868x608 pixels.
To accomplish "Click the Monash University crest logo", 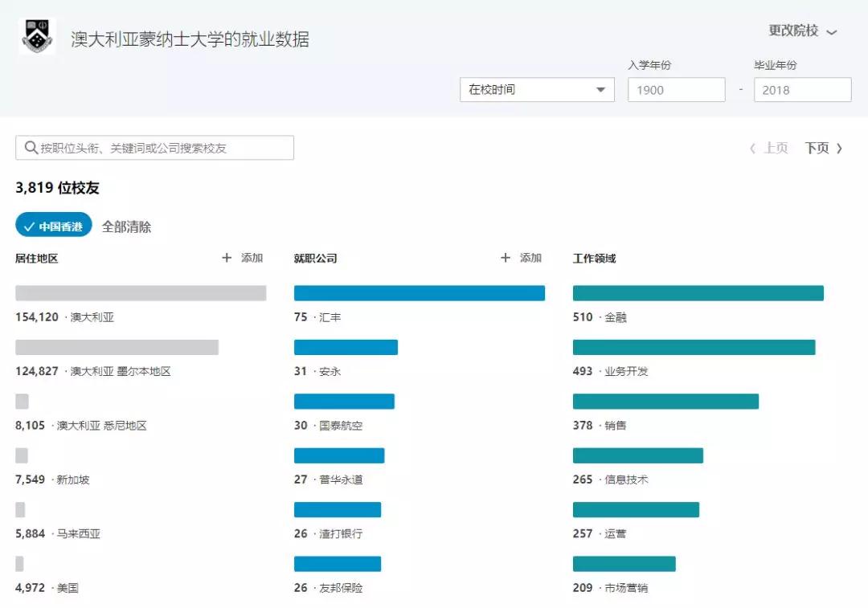I will (37, 37).
